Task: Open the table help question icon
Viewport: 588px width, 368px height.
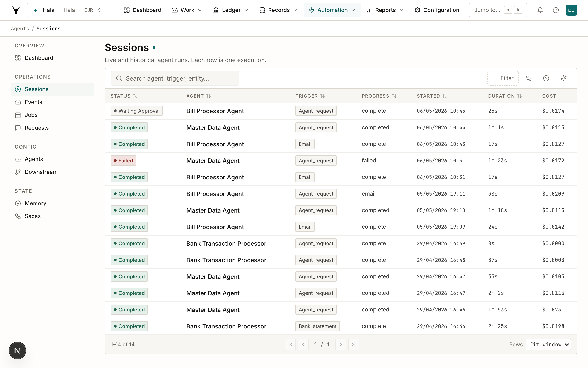Action: [x=546, y=78]
